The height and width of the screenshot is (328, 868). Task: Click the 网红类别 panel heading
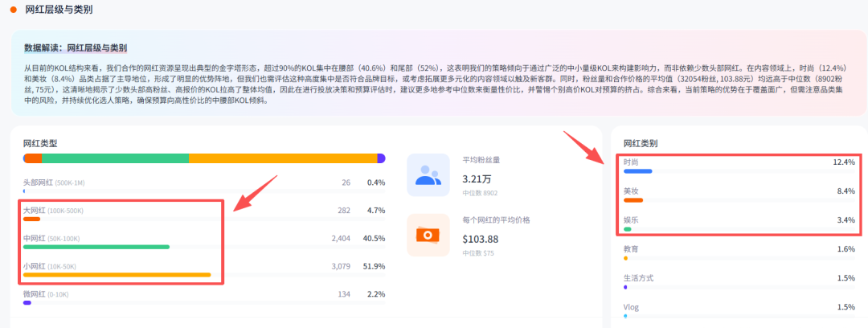coord(641,143)
